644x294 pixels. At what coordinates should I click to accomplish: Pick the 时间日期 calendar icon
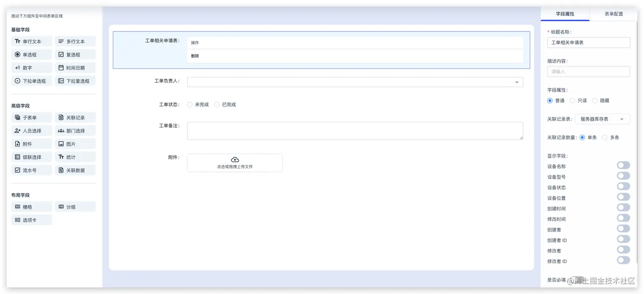point(61,68)
